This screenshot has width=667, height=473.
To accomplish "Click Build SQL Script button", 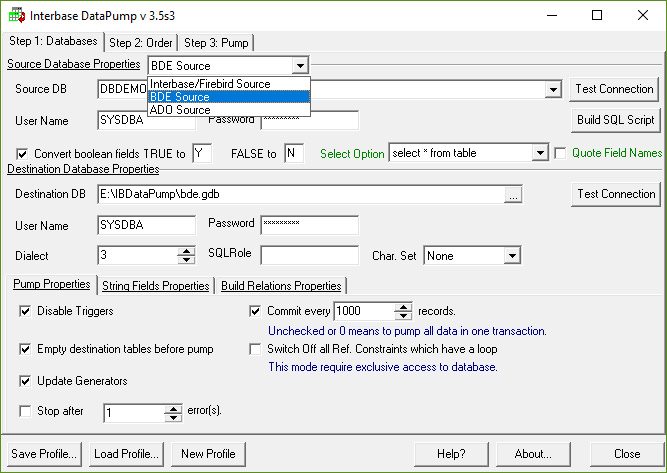I will [615, 120].
